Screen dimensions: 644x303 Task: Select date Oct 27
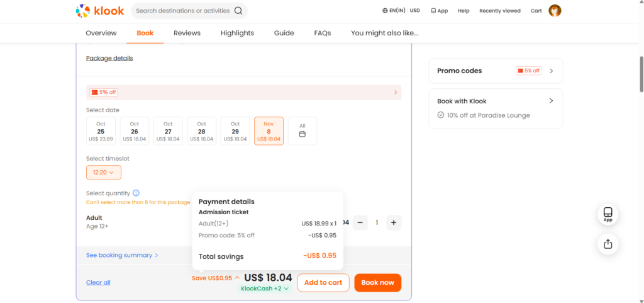168,131
